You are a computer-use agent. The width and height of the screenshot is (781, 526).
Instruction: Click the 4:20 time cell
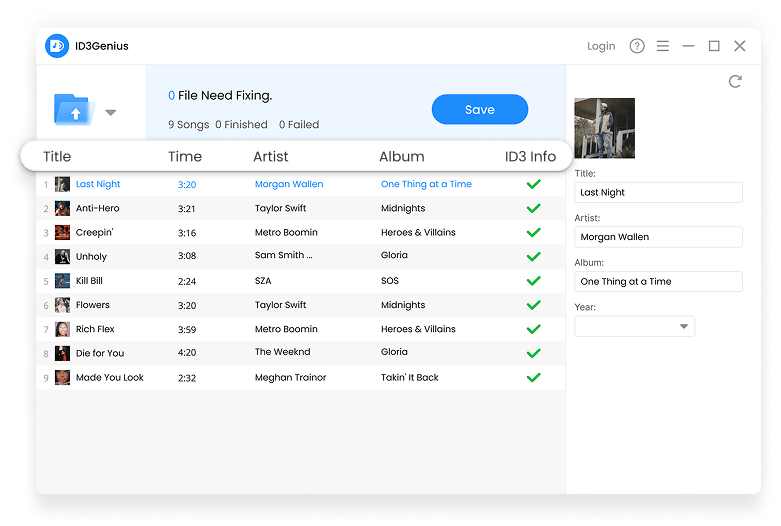[187, 353]
